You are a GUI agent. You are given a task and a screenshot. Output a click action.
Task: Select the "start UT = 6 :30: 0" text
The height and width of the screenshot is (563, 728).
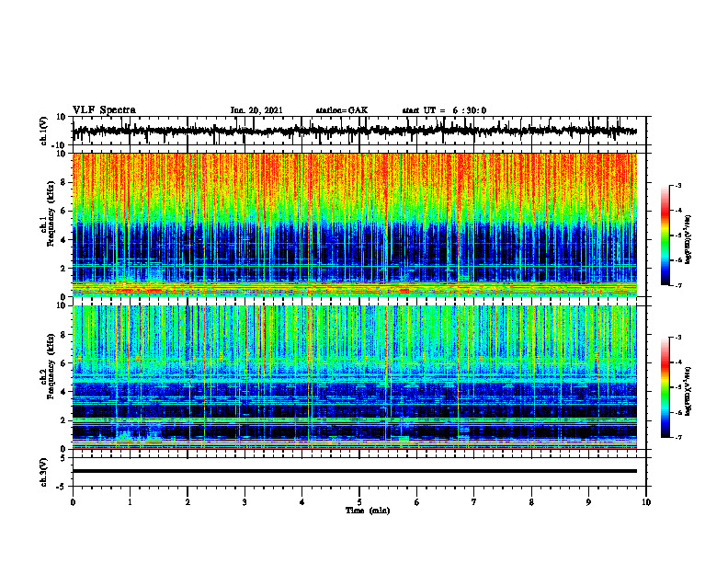pos(444,110)
